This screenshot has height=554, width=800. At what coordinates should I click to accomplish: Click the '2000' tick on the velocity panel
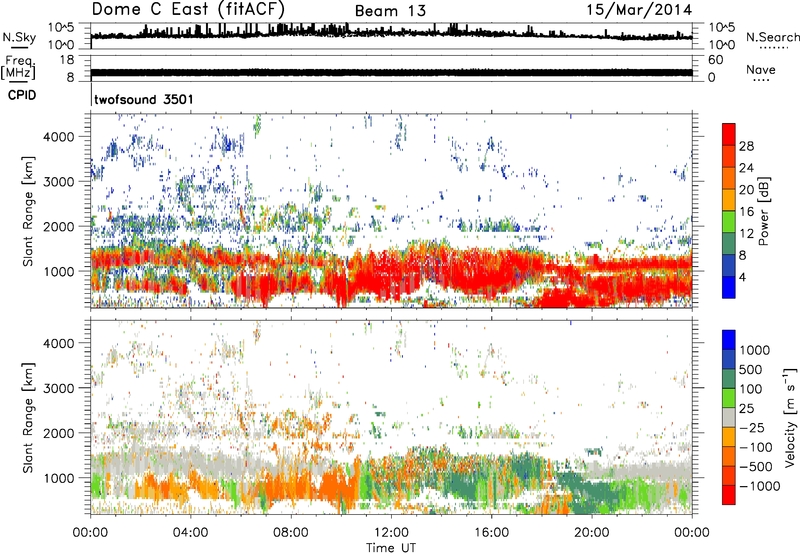[58, 433]
